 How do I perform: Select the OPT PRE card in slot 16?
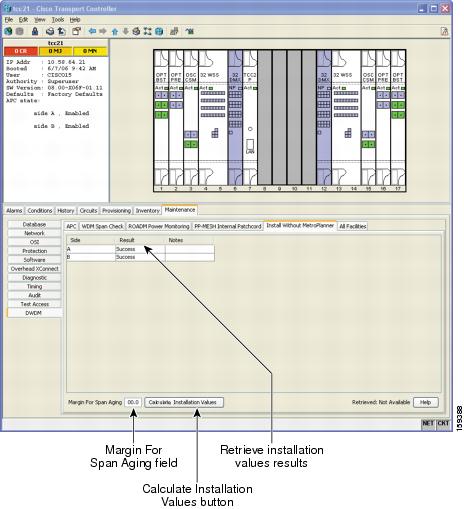[x=383, y=118]
